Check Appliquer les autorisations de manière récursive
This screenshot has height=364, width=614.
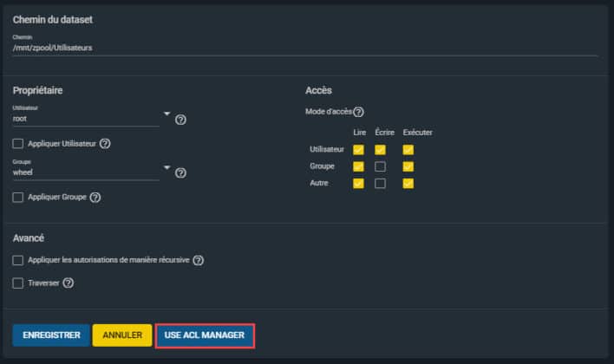pyautogui.click(x=18, y=260)
